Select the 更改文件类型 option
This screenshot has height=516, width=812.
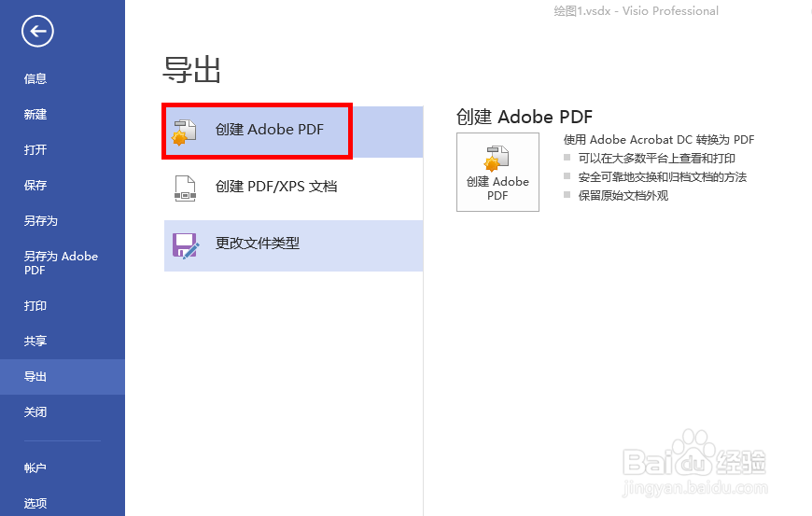tap(294, 245)
